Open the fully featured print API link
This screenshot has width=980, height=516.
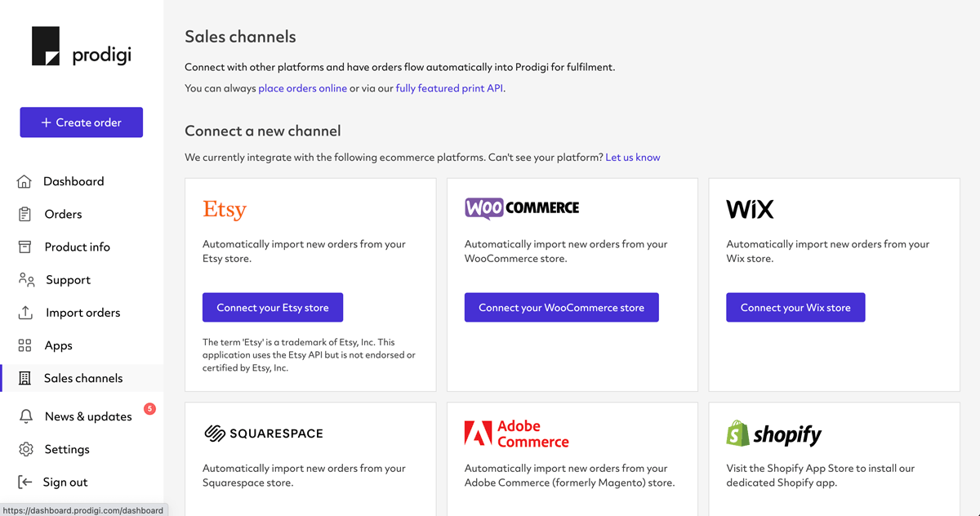449,88
